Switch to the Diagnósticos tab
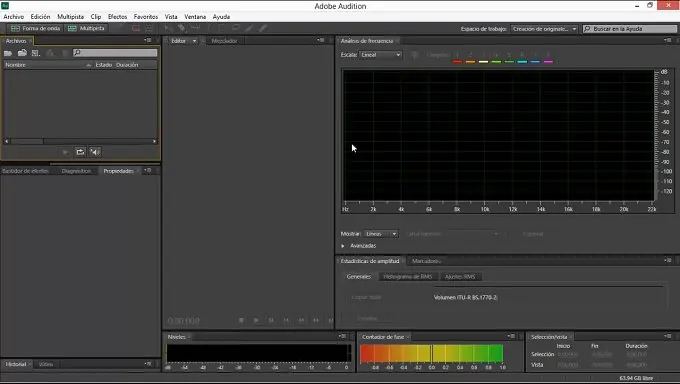Screen dimensions: 680x384 click(x=76, y=171)
